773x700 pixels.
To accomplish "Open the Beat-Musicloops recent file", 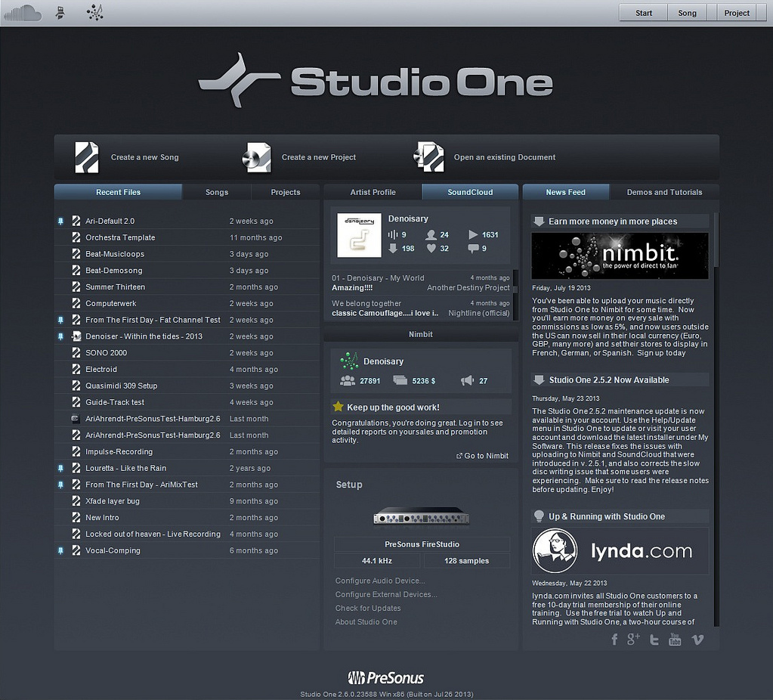I will pos(187,254).
